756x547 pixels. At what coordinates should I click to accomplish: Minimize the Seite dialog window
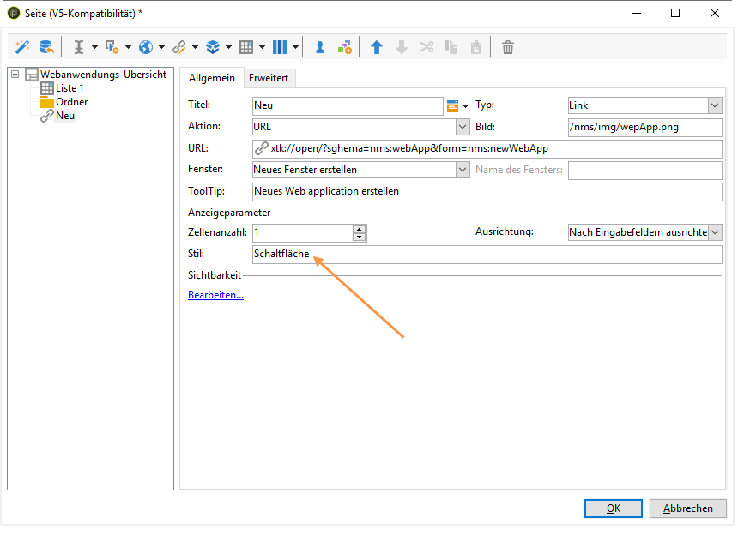[x=637, y=13]
